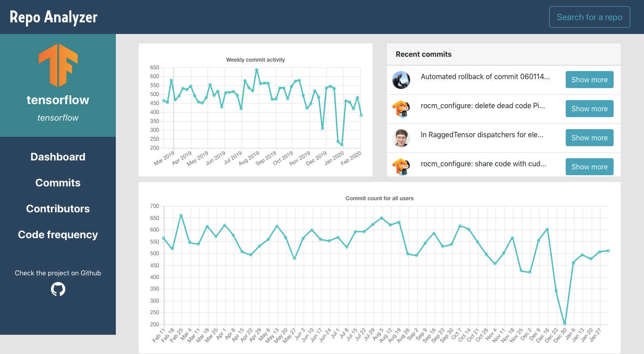Select the Hacktocat avatar on rocm_configure commit

(401, 109)
